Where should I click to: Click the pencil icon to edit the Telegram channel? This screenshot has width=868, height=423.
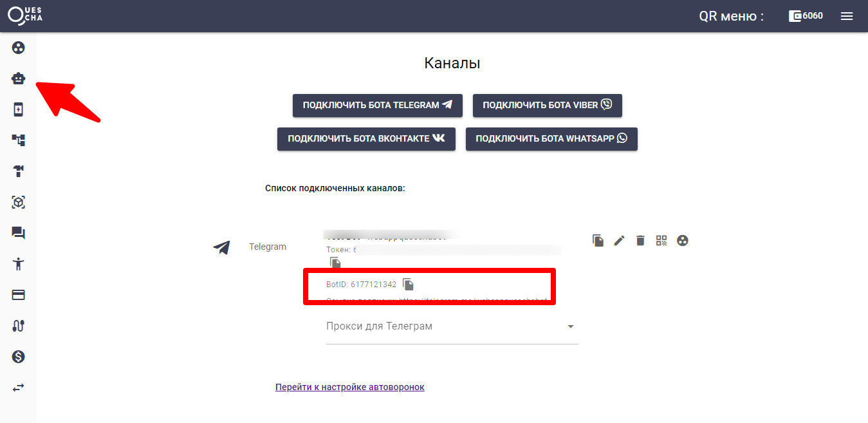click(618, 240)
